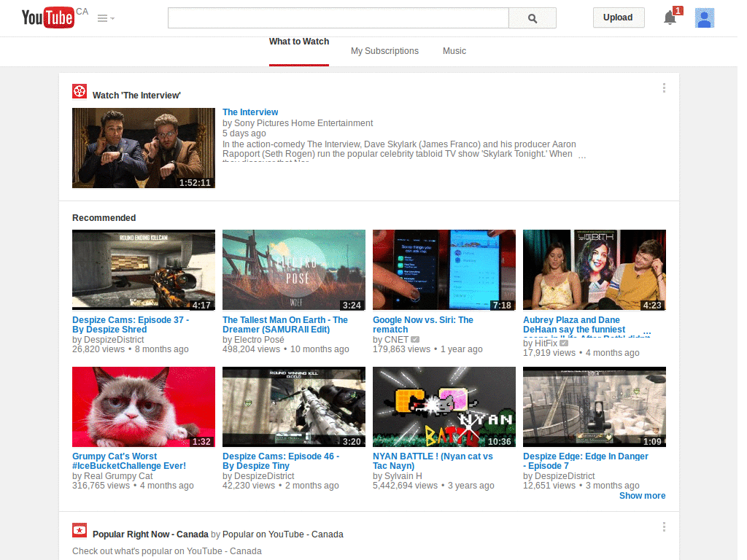Click Grumpy Cat's Worst #IceBucketChallenge title
Viewport: 747px width, 560px height.
coord(129,461)
